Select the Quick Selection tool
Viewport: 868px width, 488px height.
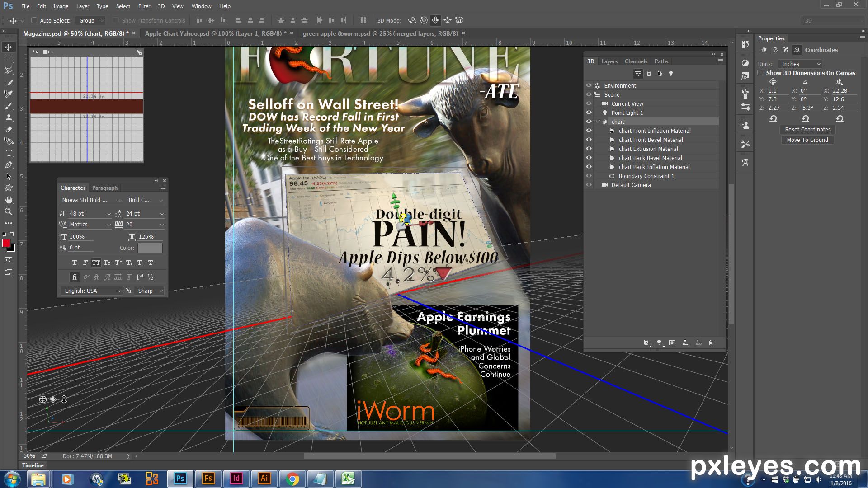point(9,82)
